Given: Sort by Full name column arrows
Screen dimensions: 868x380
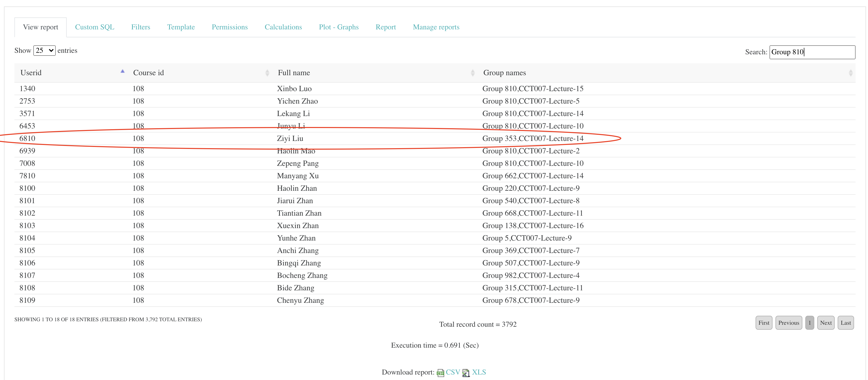Looking at the screenshot, I should (x=473, y=72).
